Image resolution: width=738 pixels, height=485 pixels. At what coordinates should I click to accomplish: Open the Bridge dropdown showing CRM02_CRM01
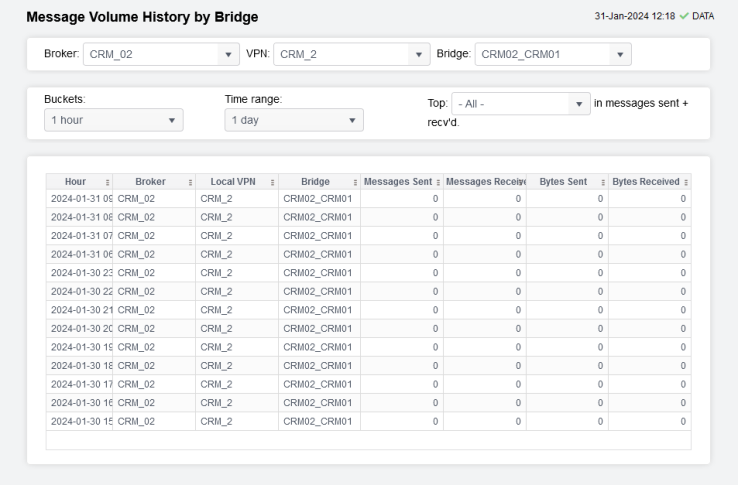click(x=553, y=54)
